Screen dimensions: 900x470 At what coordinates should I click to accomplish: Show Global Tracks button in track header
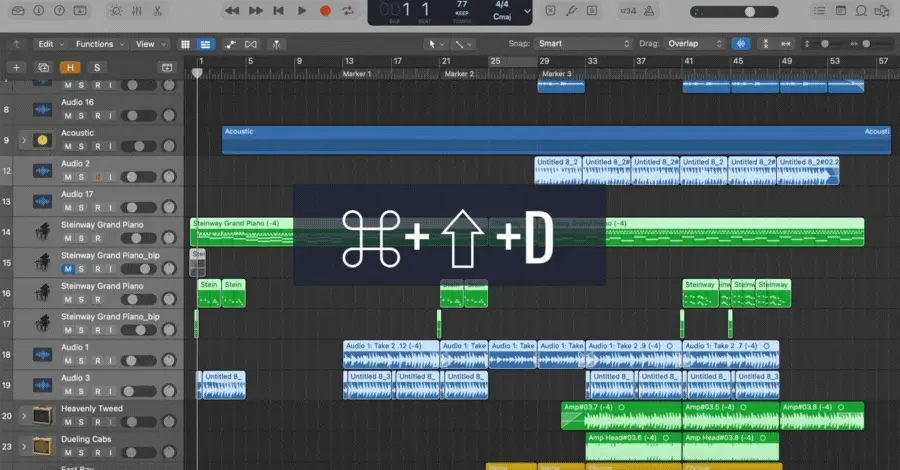tap(166, 68)
